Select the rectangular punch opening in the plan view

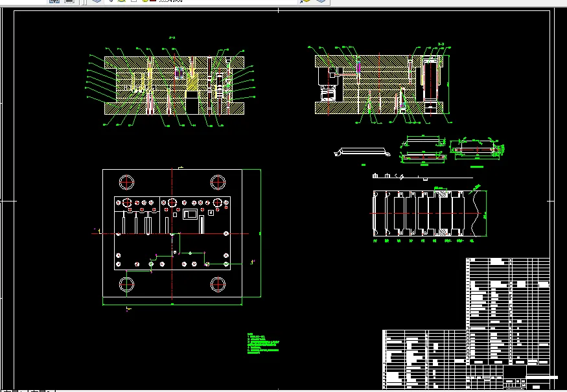point(191,214)
